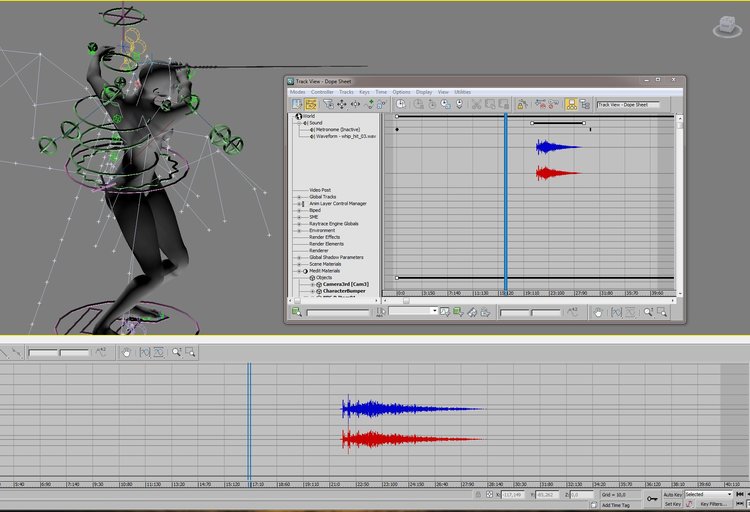The width and height of the screenshot is (750, 512).
Task: Expand the Global Tracks node
Action: [299, 197]
